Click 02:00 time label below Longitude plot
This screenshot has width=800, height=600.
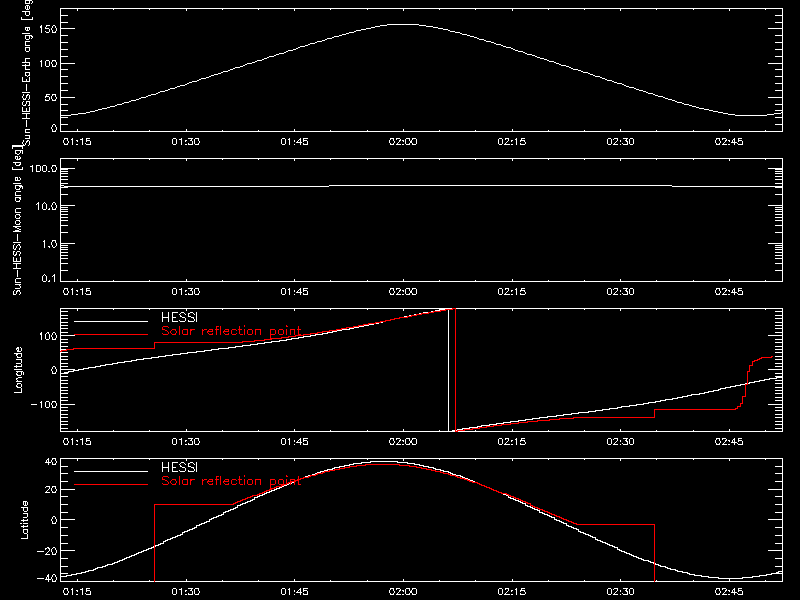coord(403,441)
